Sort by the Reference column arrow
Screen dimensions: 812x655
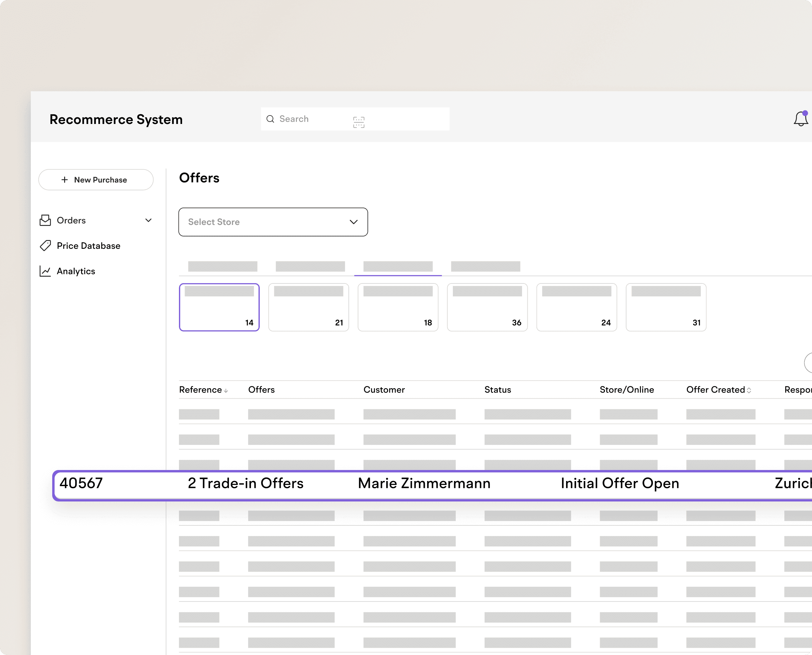tap(225, 391)
